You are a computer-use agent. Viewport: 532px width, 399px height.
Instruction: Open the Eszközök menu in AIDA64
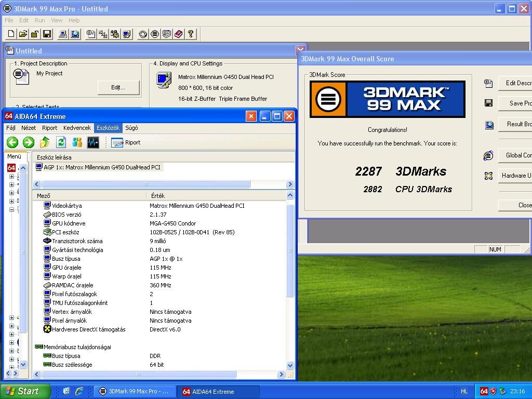click(x=108, y=128)
